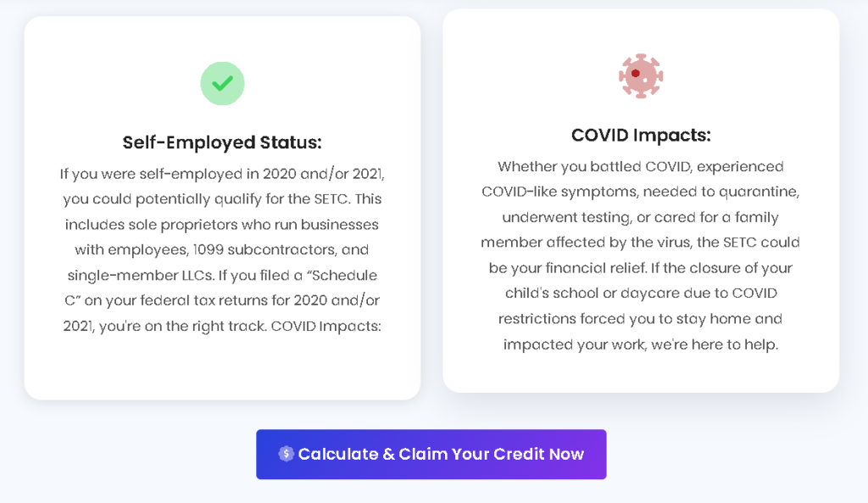Click the Self-Employed Status description paragraph
Screen dimensions: 868x503
click(222, 250)
